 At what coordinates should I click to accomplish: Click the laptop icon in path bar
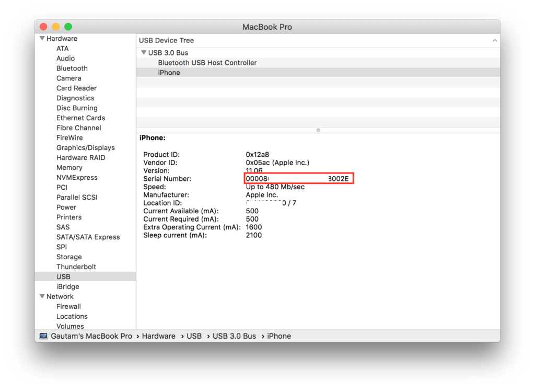click(43, 336)
